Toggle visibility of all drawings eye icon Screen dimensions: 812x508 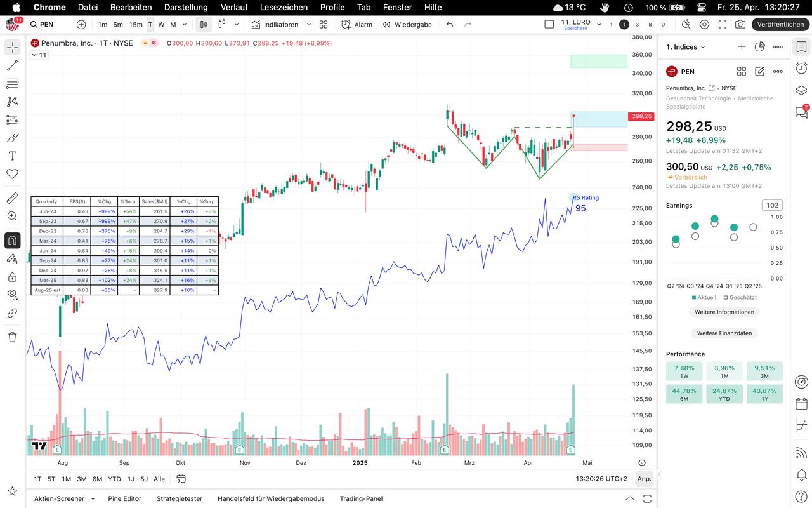(x=12, y=294)
